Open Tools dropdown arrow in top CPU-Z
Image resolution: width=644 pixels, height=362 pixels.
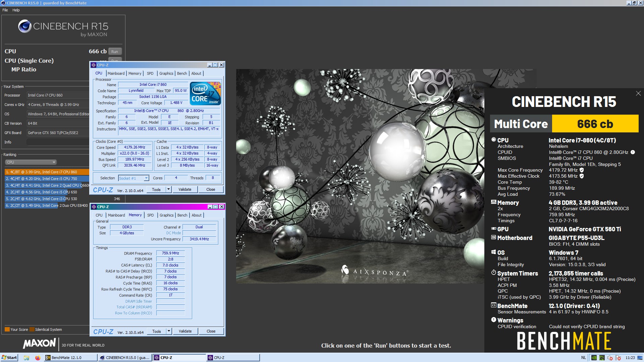coord(169,189)
